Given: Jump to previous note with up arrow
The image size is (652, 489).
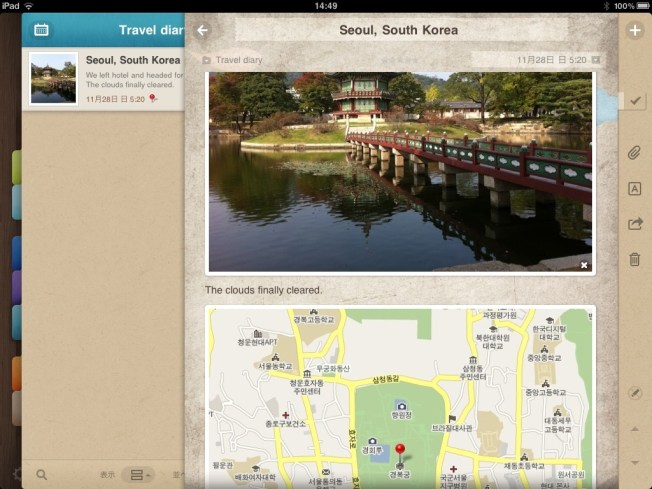Looking at the screenshot, I should point(634,430).
